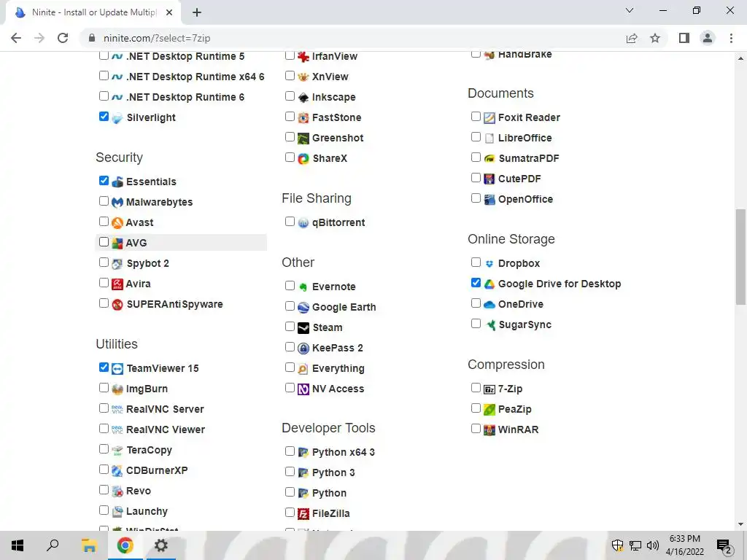Check the Spybot 2 checkbox

pos(104,262)
